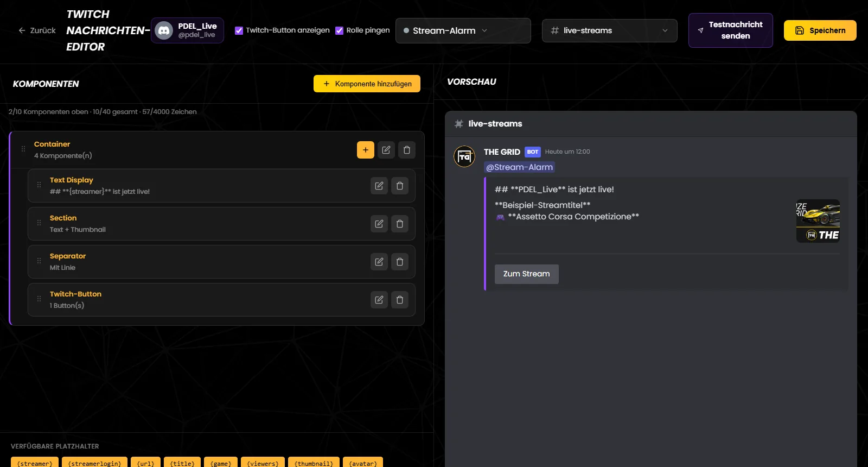
Task: Click the {viewers} placeholder chip
Action: [263, 463]
